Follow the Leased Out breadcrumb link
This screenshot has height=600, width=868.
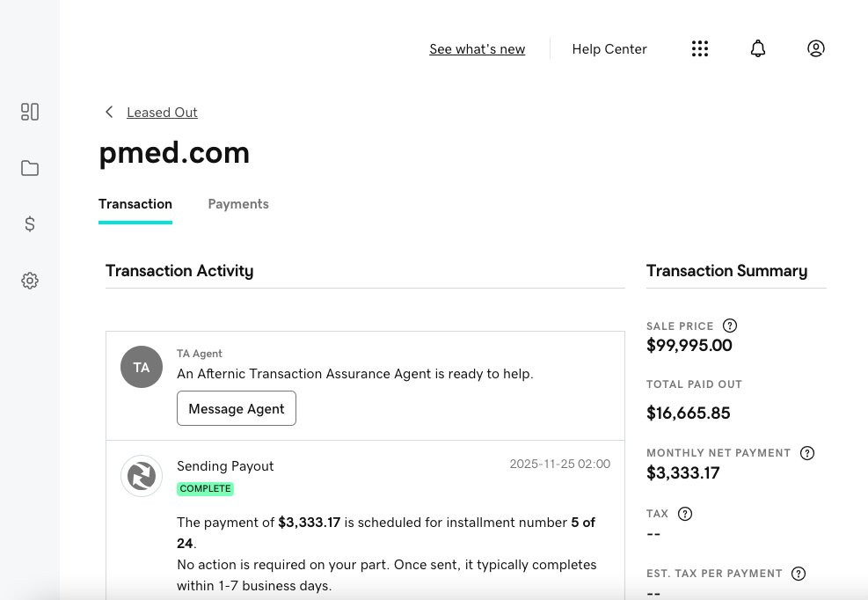point(162,113)
